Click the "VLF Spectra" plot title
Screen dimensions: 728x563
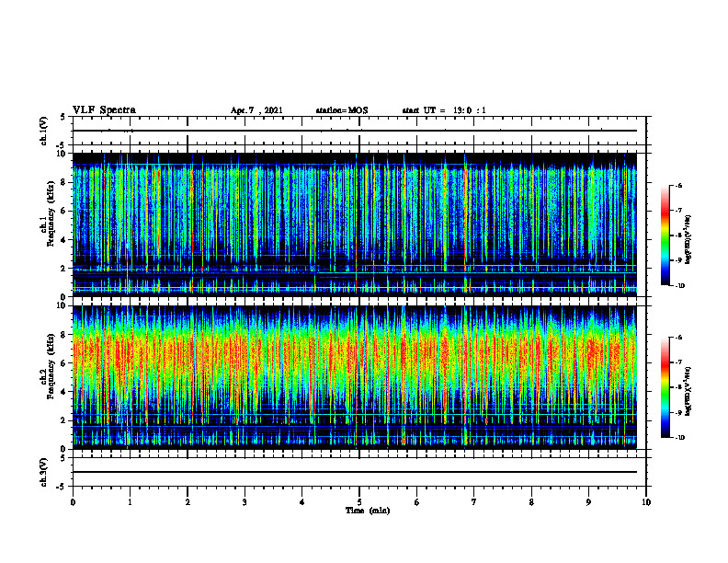click(x=104, y=110)
